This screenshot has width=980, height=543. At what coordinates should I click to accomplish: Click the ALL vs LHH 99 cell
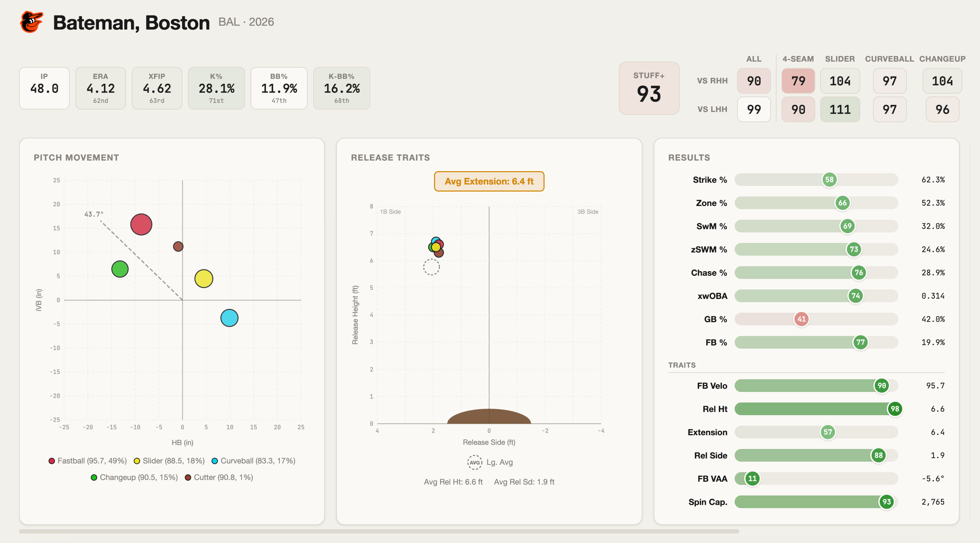click(754, 110)
